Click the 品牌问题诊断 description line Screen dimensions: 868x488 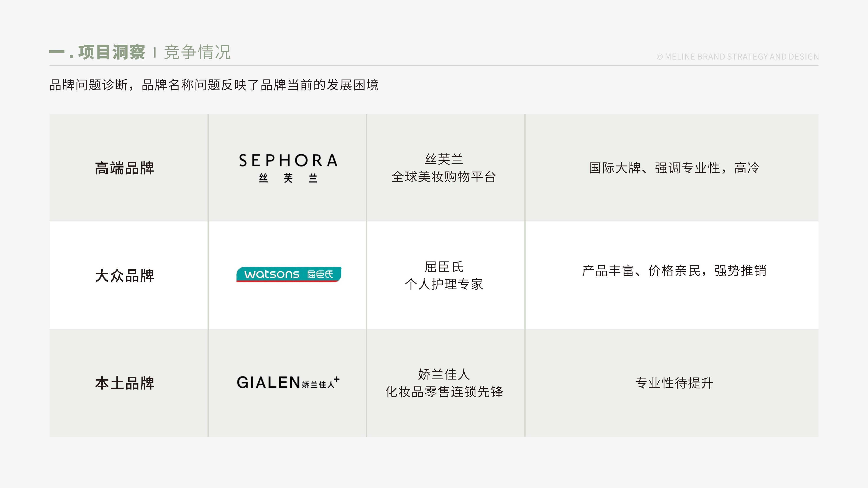coord(214,85)
